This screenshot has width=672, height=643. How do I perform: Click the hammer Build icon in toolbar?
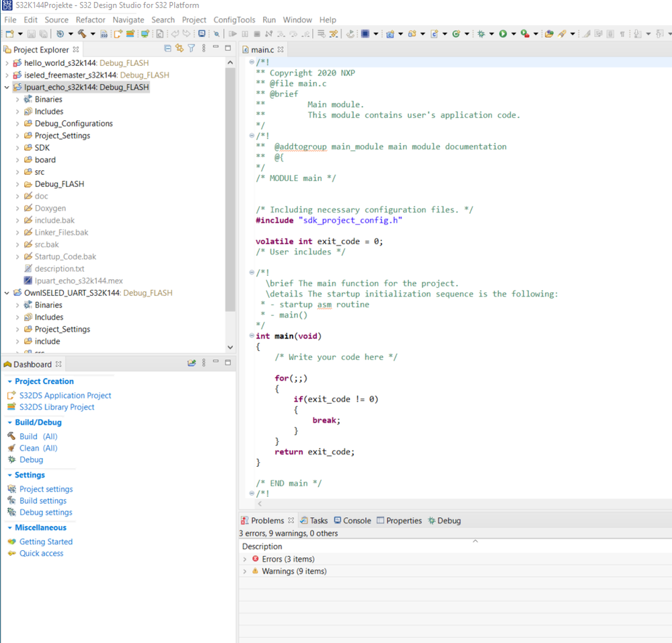tap(82, 34)
